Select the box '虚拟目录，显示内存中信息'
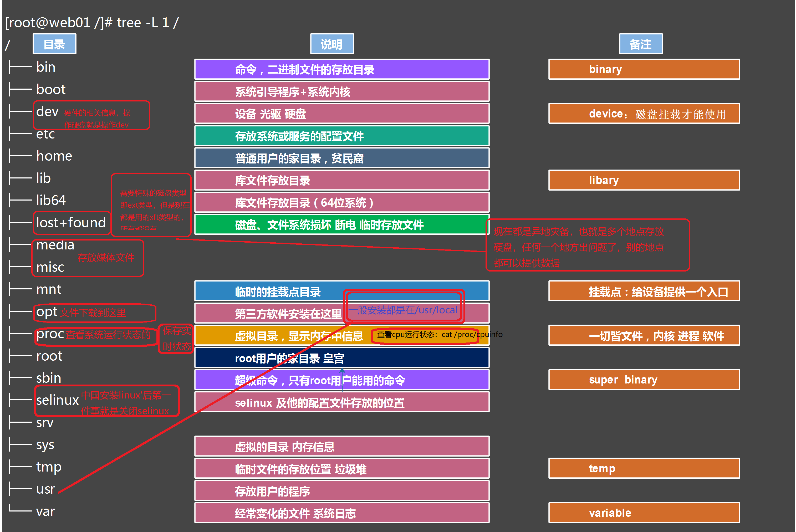 [342, 336]
